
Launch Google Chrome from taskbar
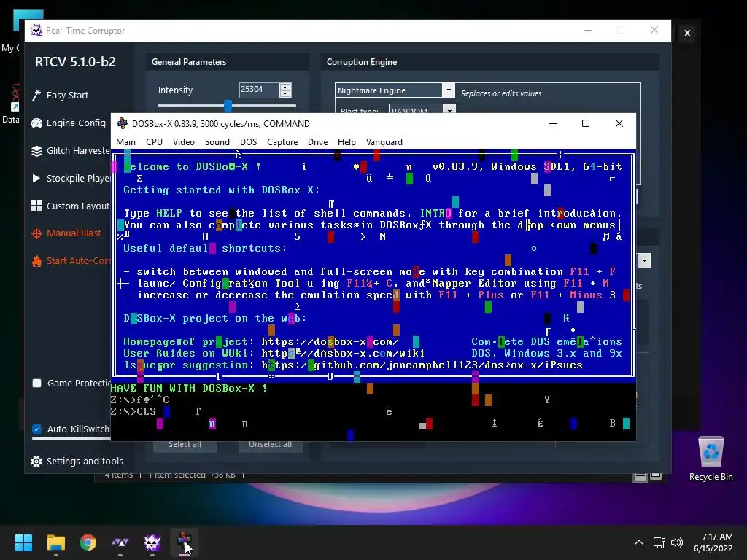tap(88, 542)
